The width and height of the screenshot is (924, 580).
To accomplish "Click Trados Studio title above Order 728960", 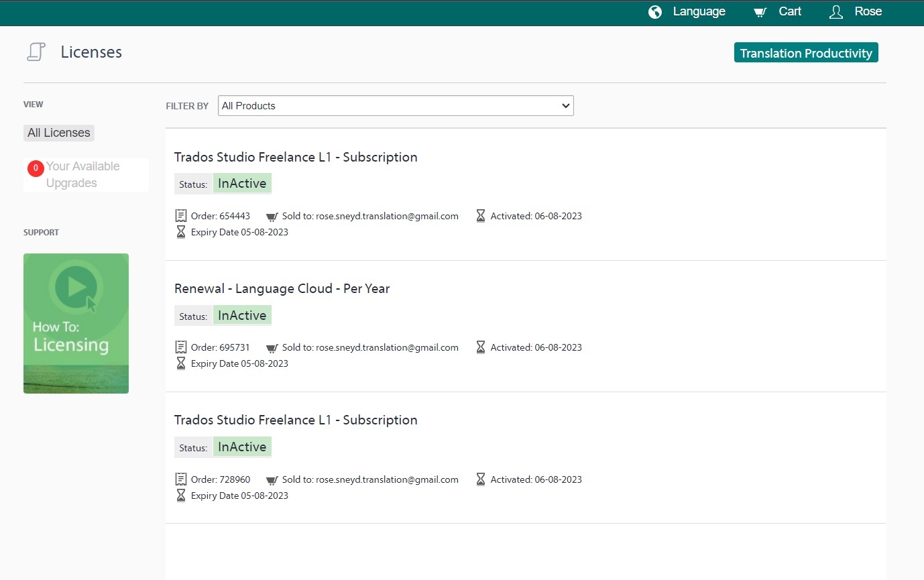I will (296, 420).
